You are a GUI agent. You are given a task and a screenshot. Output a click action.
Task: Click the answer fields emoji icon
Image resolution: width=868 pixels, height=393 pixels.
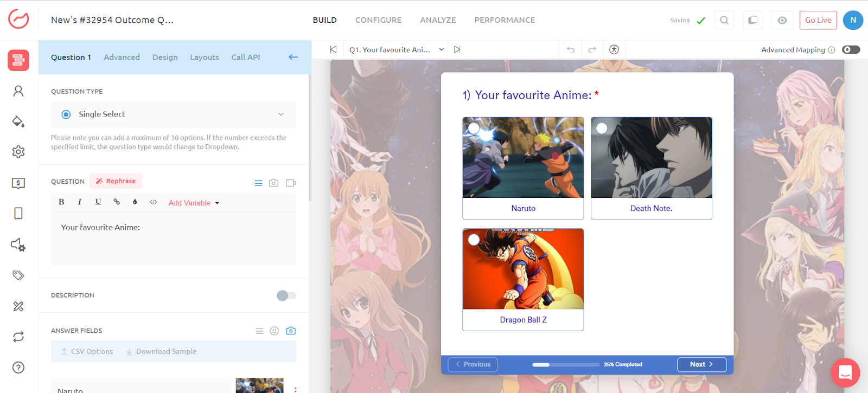(275, 331)
